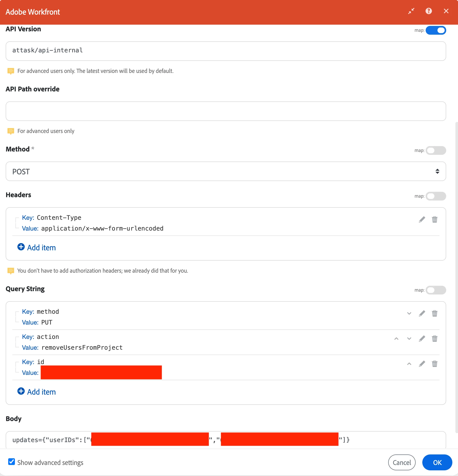Move the id item up
Screen dimensions: 458x476
coord(409,364)
